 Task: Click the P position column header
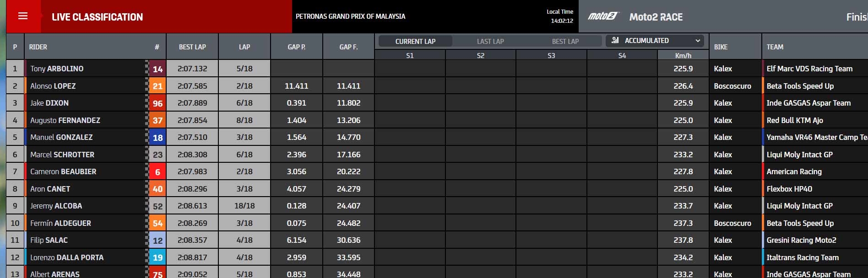15,47
